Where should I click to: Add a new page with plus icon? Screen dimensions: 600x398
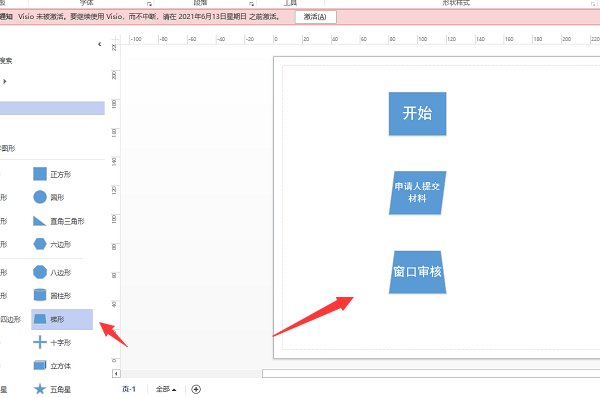(x=196, y=389)
